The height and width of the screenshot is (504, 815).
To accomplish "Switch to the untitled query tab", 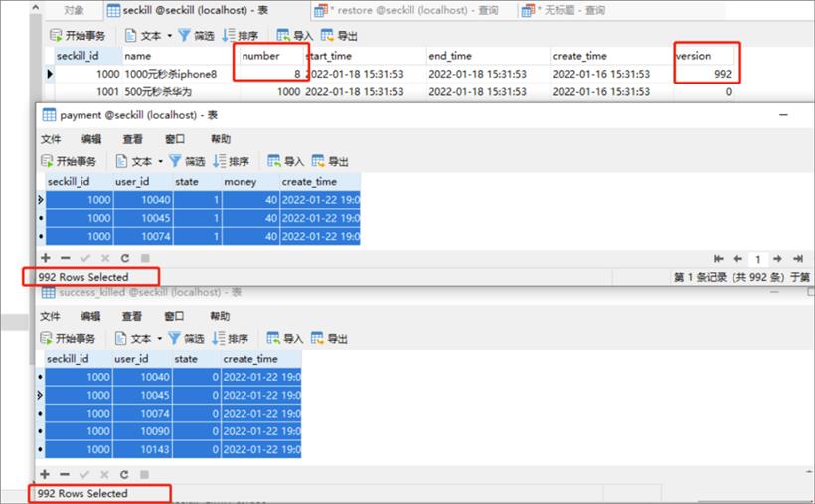I will pyautogui.click(x=564, y=10).
